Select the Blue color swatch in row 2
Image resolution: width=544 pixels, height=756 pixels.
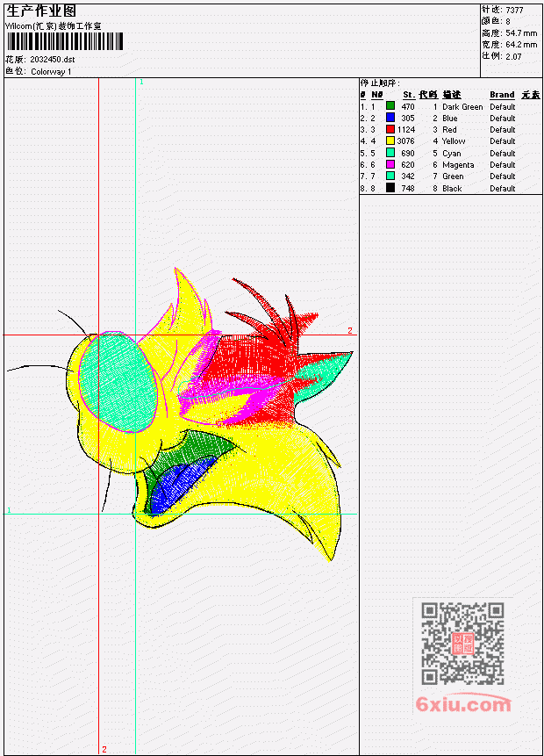(x=390, y=117)
